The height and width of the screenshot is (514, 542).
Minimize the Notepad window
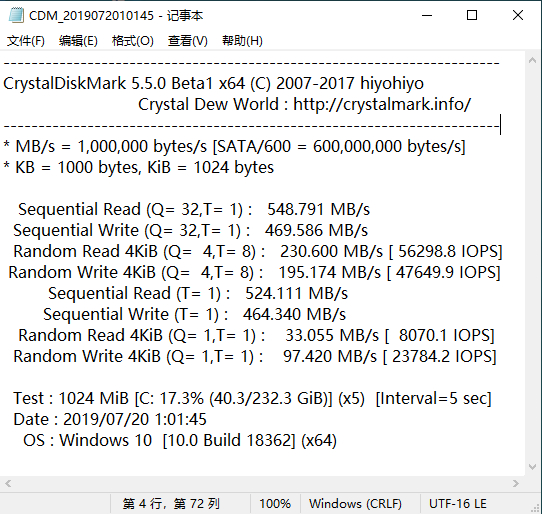[427, 15]
